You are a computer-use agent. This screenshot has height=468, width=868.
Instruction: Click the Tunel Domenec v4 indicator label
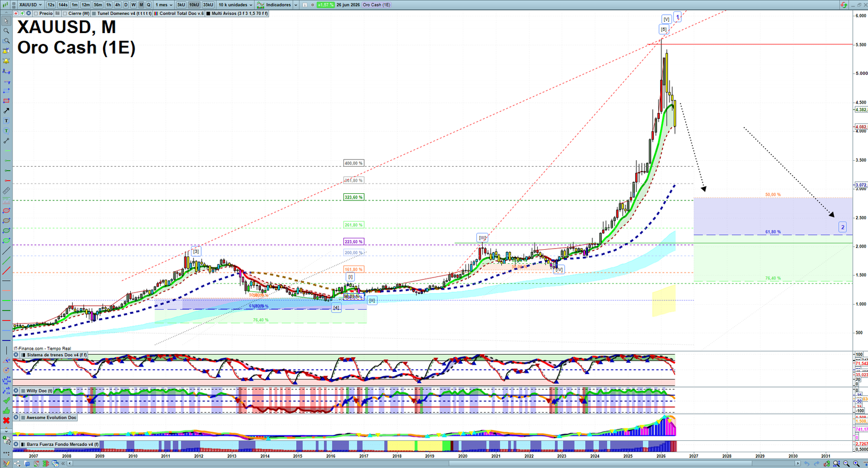(124, 14)
